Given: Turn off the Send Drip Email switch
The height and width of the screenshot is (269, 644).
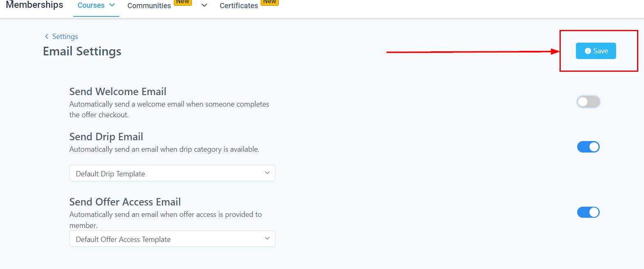Looking at the screenshot, I should click(x=588, y=147).
